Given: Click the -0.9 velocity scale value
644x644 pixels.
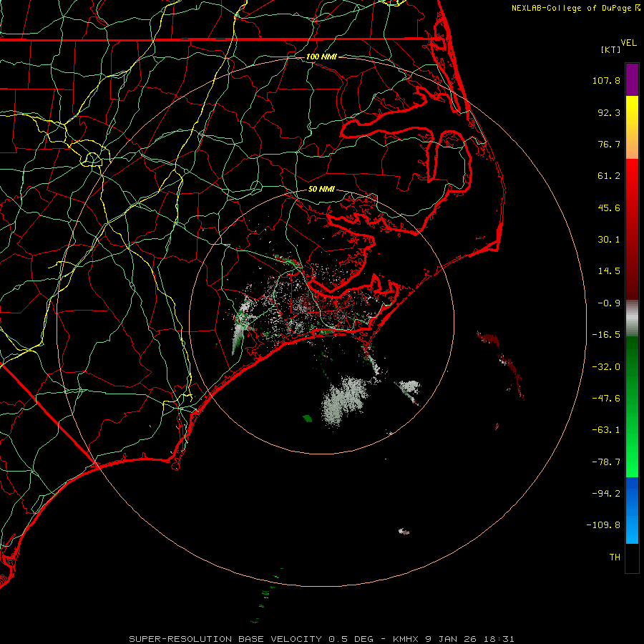Looking at the screenshot, I should [x=609, y=303].
